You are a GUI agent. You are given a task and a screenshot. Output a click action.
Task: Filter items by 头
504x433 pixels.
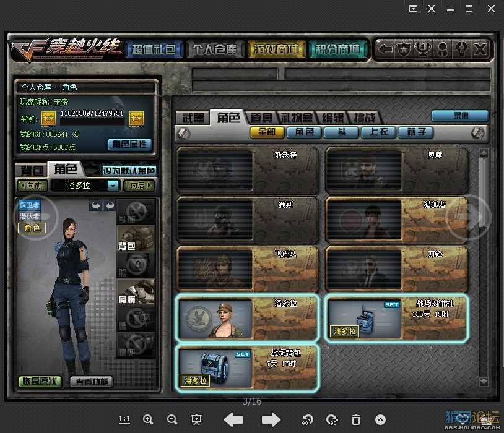click(341, 132)
